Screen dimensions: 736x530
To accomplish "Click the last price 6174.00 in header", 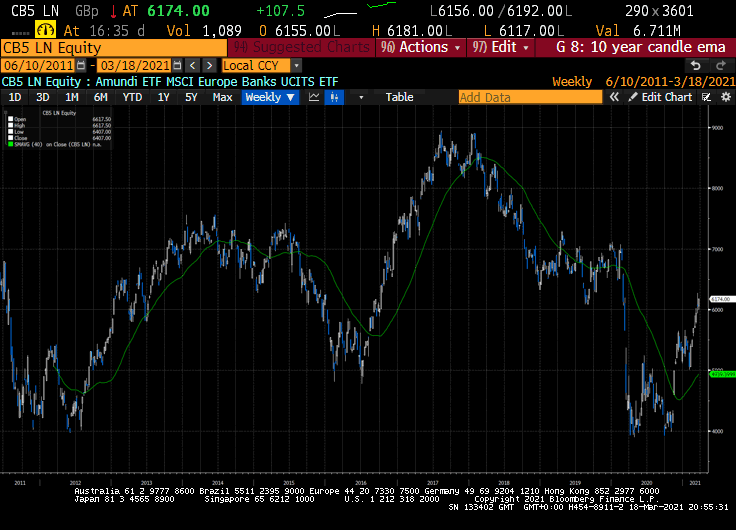I will pos(178,11).
